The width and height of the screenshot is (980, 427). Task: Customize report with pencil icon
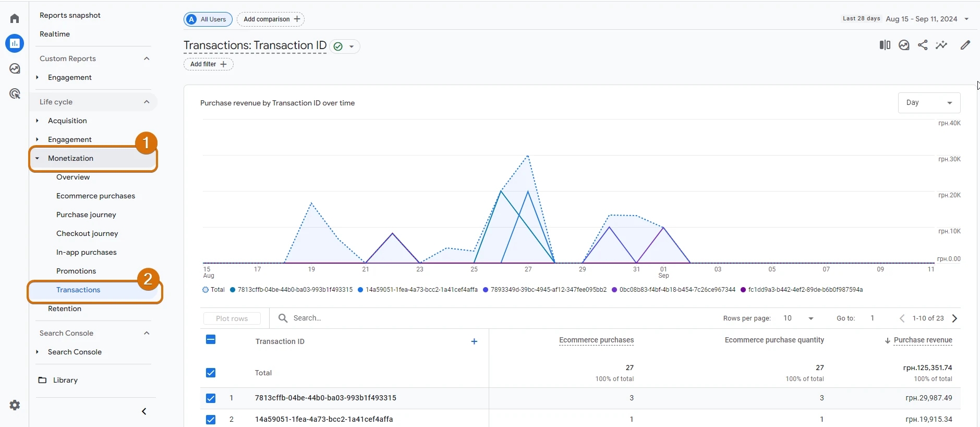coord(965,45)
